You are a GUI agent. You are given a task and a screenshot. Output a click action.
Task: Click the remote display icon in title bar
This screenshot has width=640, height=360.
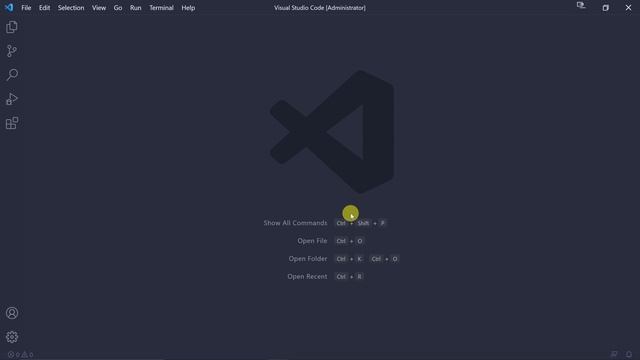(x=581, y=5)
